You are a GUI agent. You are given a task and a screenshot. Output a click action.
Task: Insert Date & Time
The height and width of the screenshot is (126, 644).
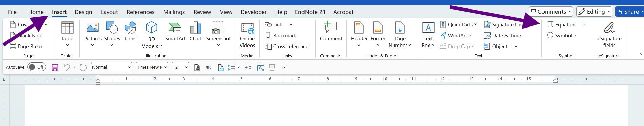[502, 35]
